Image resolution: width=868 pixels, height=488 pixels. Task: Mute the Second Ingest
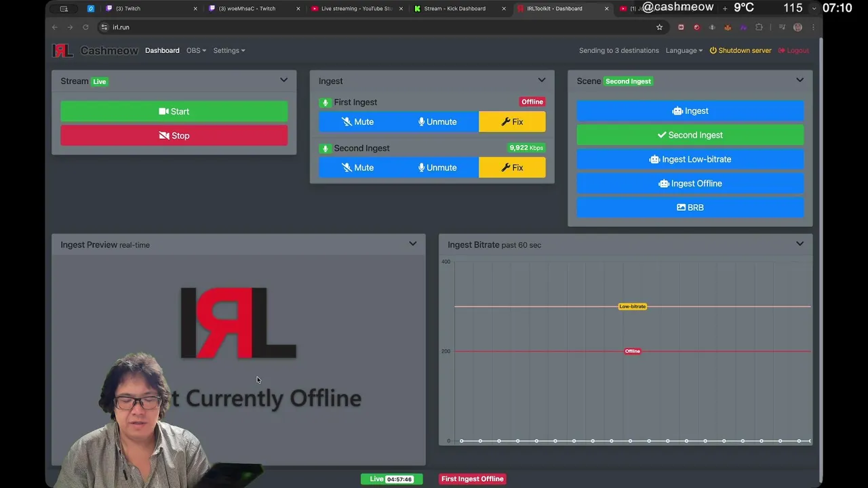(x=357, y=167)
